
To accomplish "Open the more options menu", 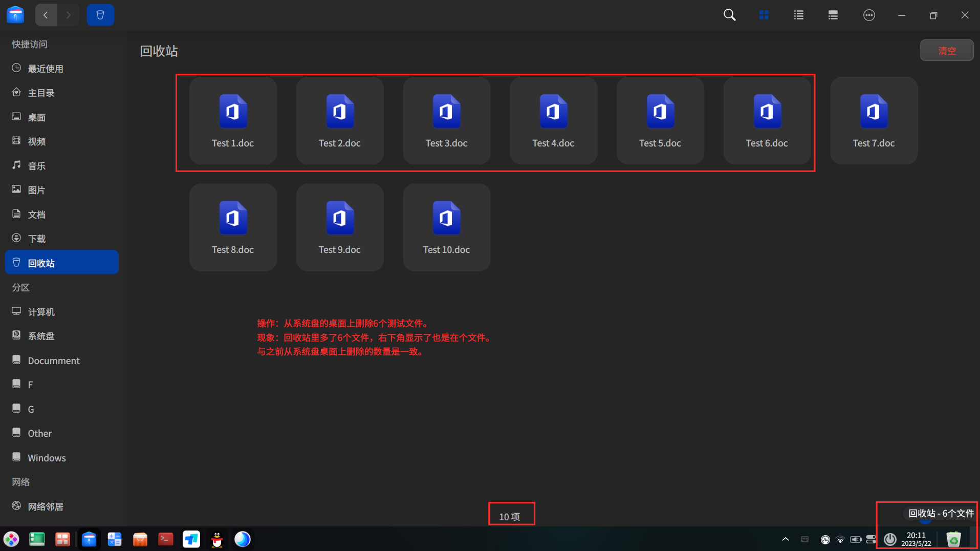I will [x=868, y=15].
